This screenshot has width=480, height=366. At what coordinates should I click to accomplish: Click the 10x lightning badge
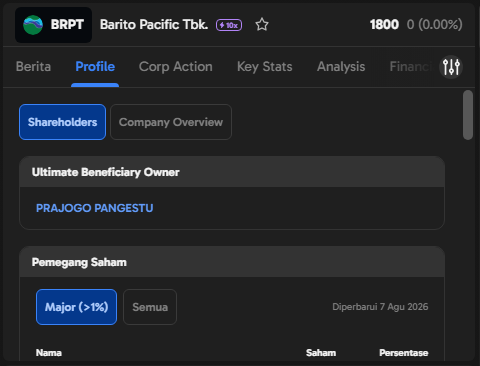(x=229, y=25)
